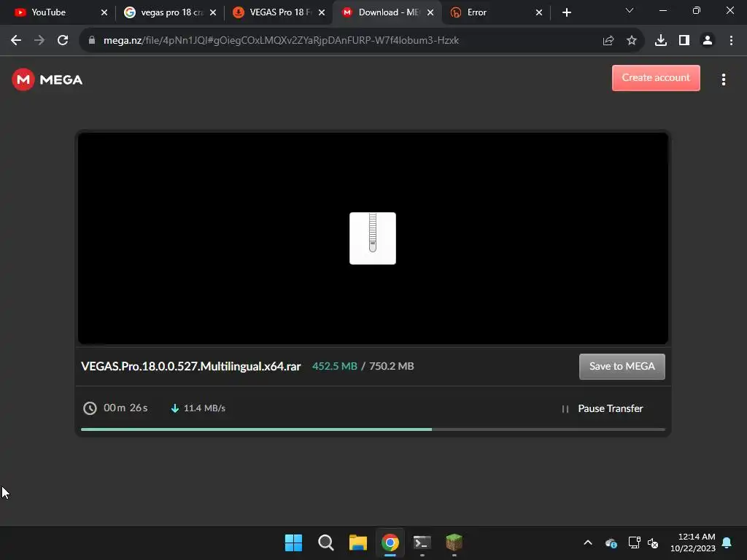Click the clock time-remaining icon

tap(90, 408)
